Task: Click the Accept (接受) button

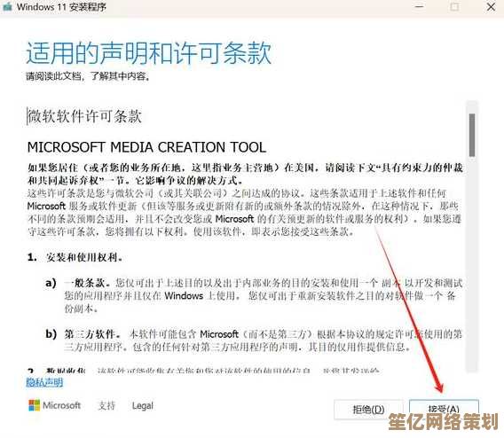Action: pyautogui.click(x=444, y=410)
